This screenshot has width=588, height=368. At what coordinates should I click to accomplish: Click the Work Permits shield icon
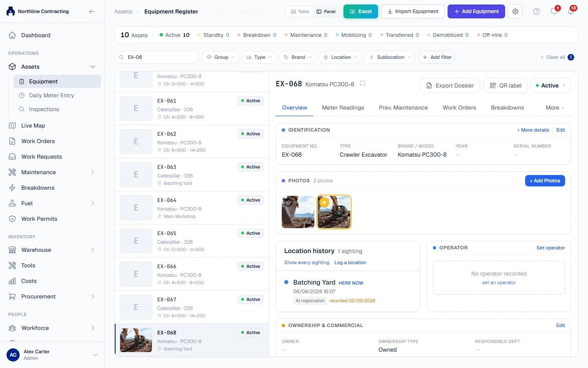12,219
